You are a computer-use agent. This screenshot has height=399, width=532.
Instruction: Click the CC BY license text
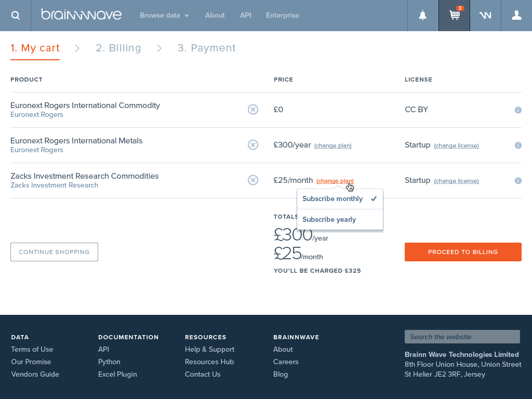click(416, 110)
